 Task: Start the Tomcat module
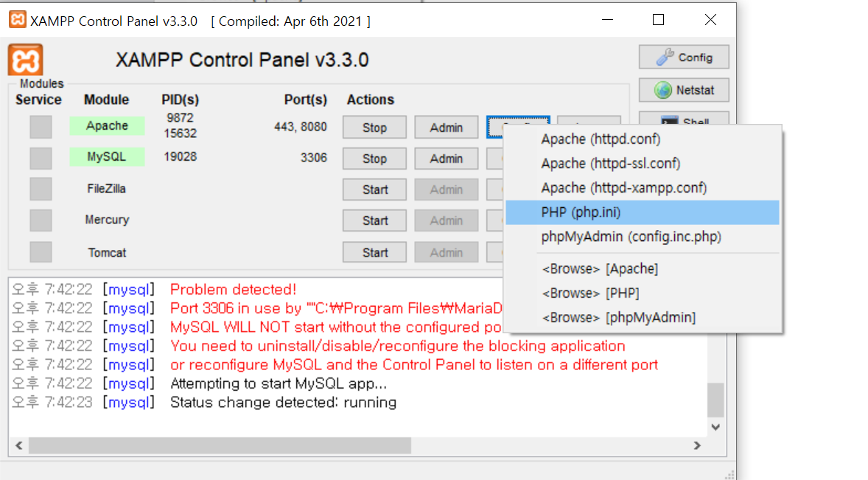pos(374,252)
